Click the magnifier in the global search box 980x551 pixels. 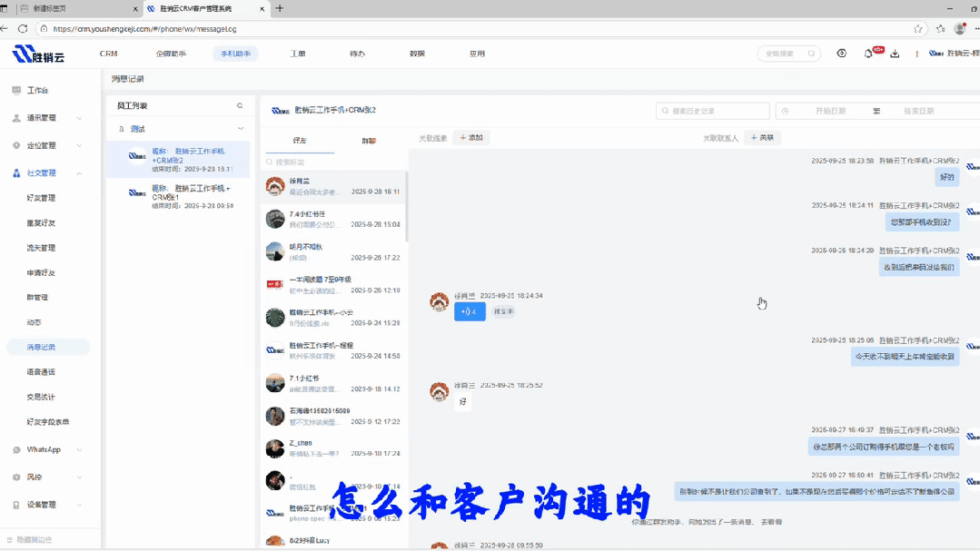pos(811,54)
